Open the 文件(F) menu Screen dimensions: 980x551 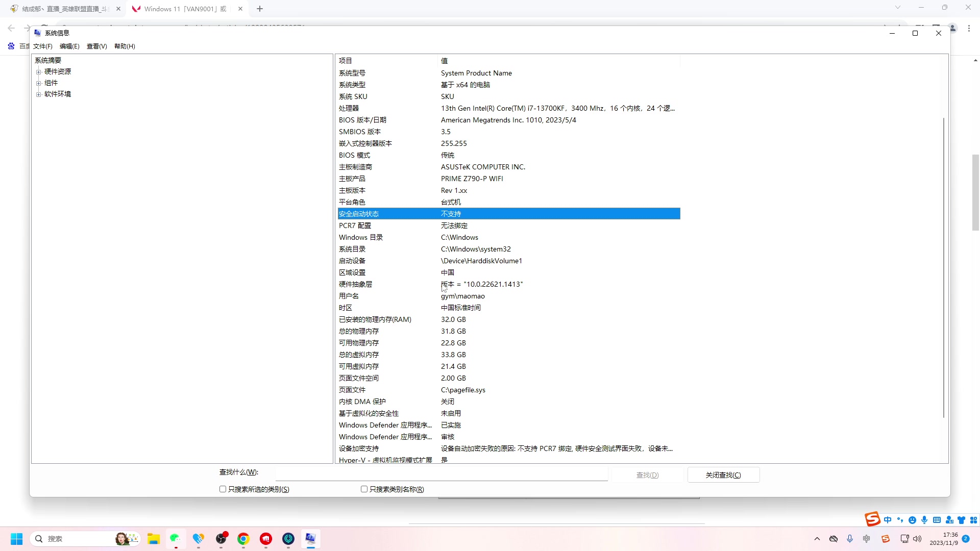point(43,46)
